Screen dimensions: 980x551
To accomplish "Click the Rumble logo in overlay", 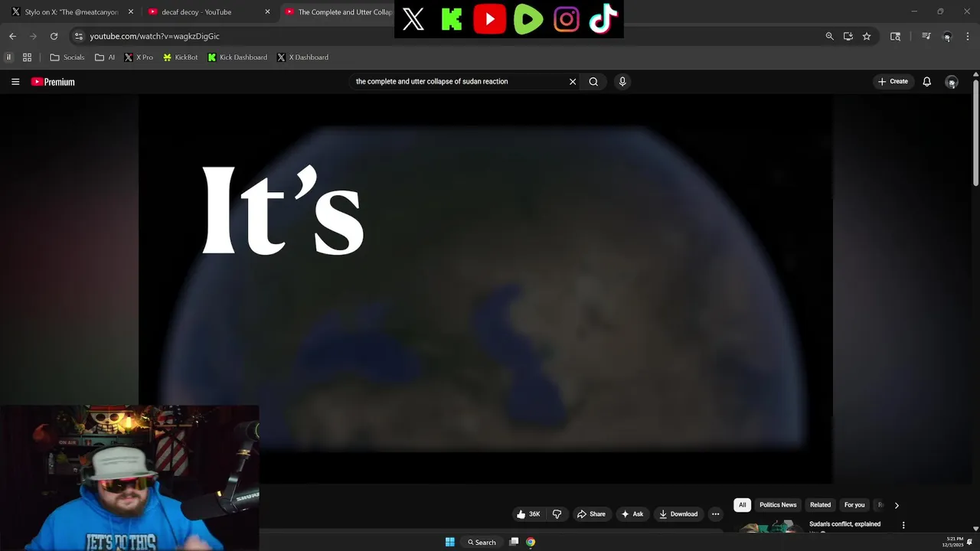I will point(528,20).
